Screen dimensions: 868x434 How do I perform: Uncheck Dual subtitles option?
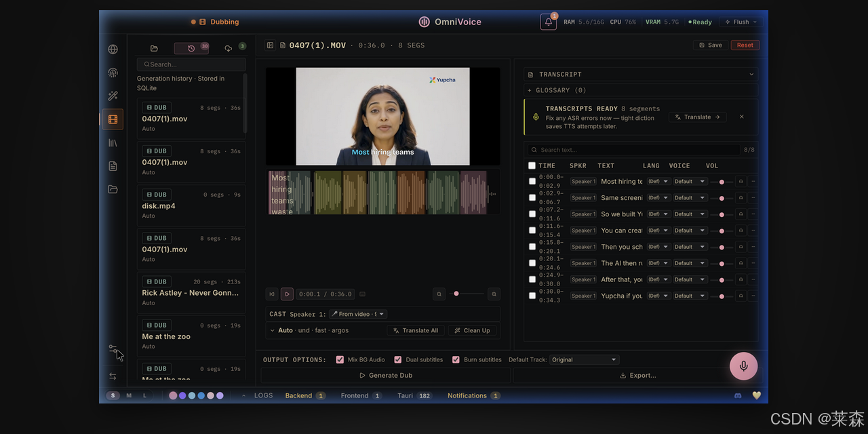[x=398, y=360]
